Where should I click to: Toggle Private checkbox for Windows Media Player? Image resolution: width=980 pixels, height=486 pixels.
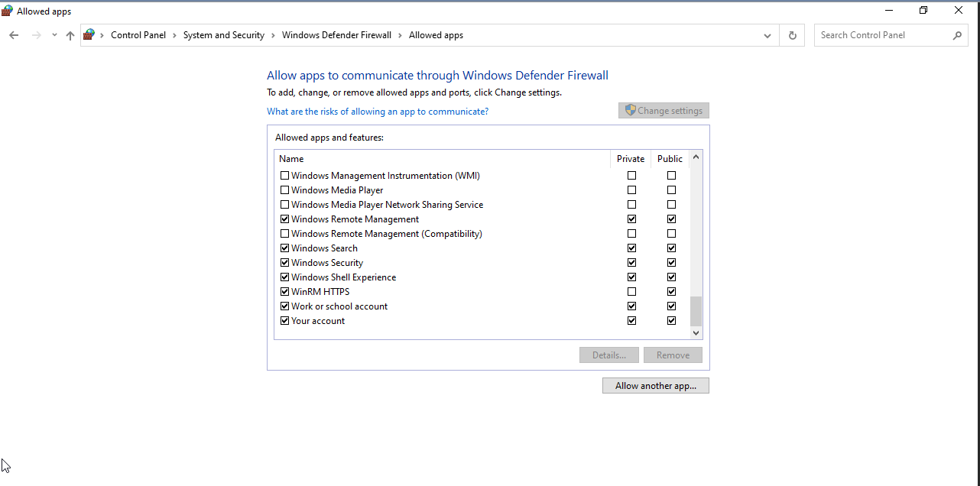point(631,190)
